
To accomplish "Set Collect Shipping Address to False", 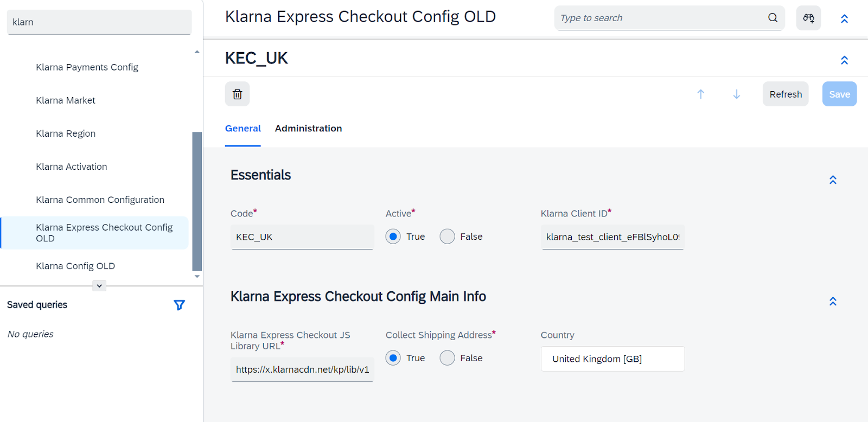I will [447, 358].
